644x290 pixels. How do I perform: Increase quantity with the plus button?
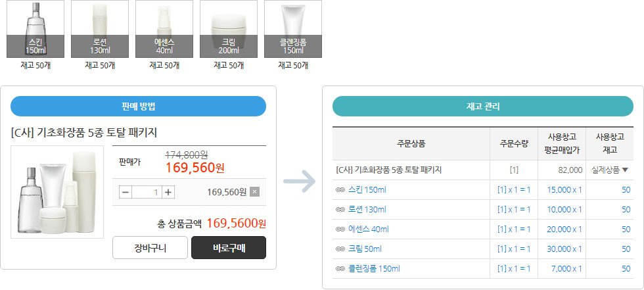[168, 192]
